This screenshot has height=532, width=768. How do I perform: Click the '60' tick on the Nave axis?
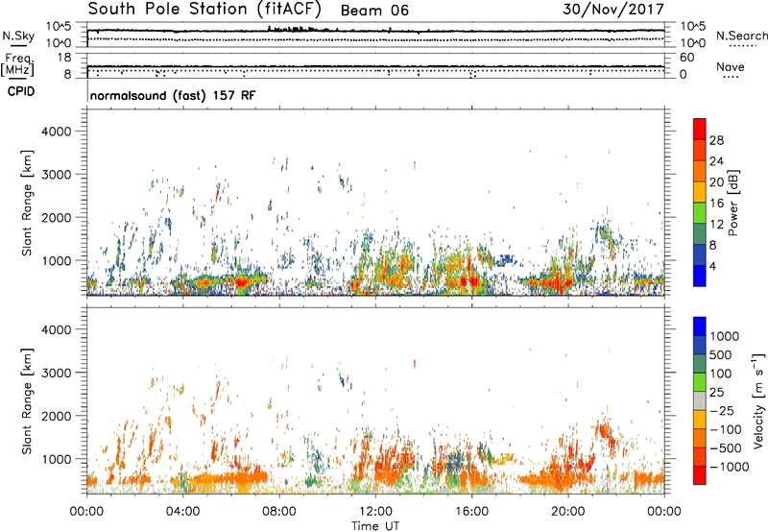pos(686,58)
